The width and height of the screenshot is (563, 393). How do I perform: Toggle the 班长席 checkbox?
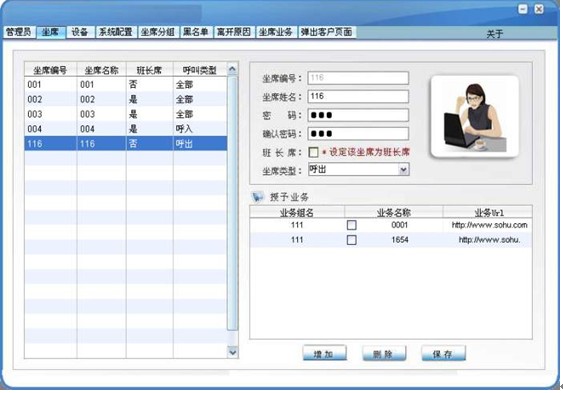point(313,152)
